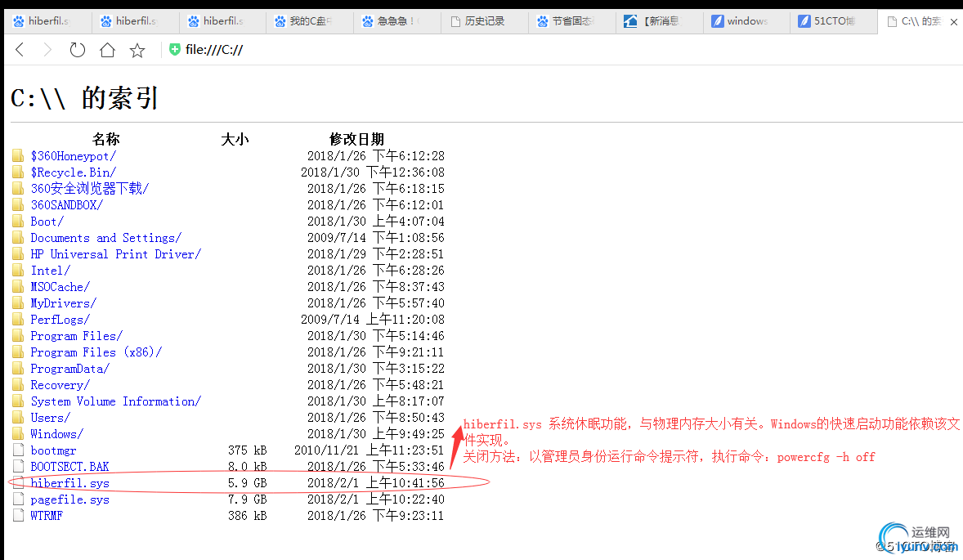The image size is (963, 560).
Task: Switch to the windows tab
Action: (747, 21)
